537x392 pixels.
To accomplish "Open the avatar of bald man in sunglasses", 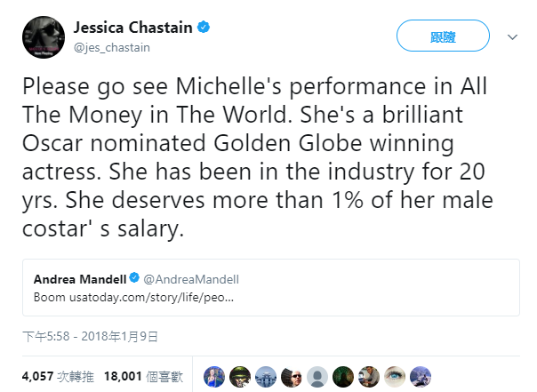I will (292, 377).
